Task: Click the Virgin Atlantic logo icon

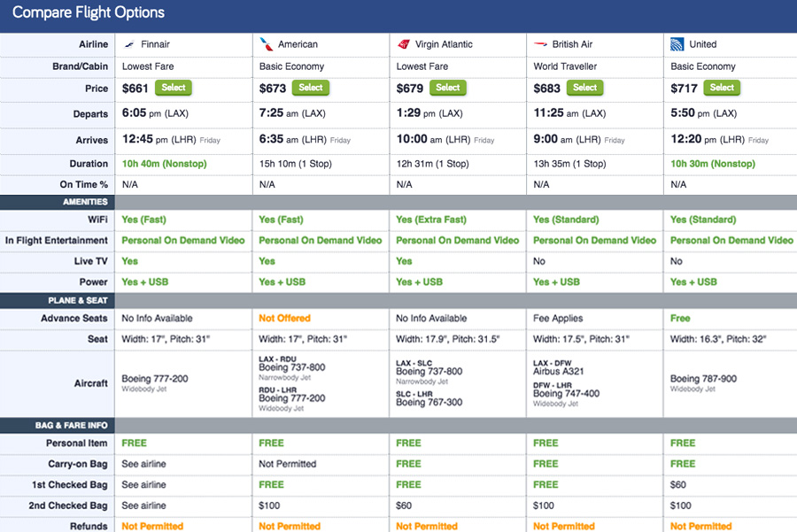Action: [404, 44]
